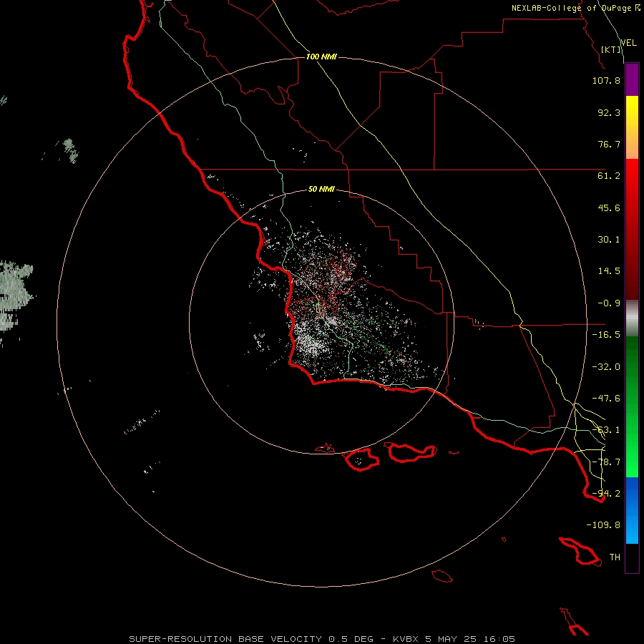This screenshot has height=644, width=644.
Task: Click the TH legend label
Action: coord(615,557)
